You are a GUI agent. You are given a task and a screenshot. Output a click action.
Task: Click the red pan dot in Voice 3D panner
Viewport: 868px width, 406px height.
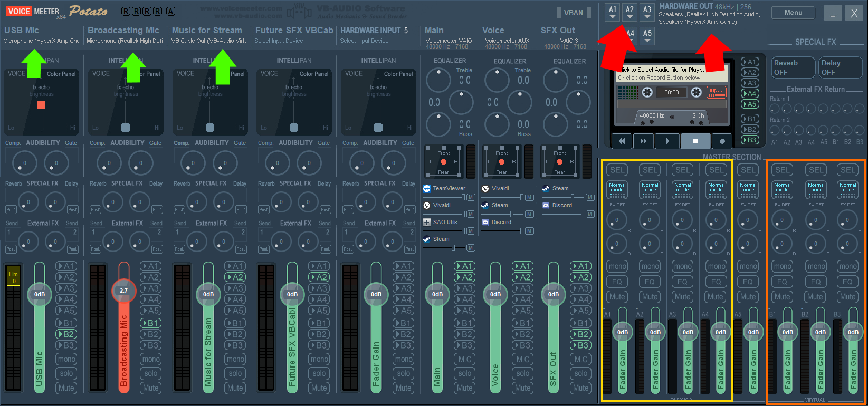tap(502, 162)
